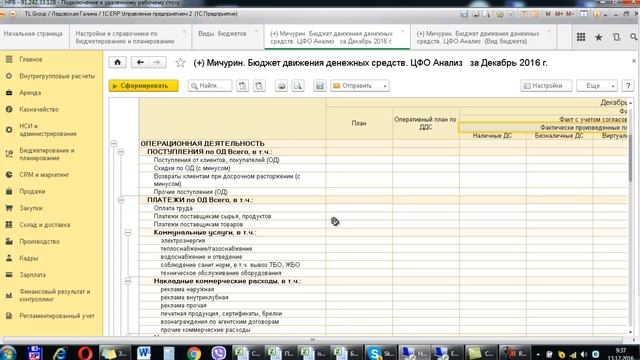Open Microsoft Word from the taskbar
Image resolution: width=640 pixels, height=360 pixels.
pos(144,353)
